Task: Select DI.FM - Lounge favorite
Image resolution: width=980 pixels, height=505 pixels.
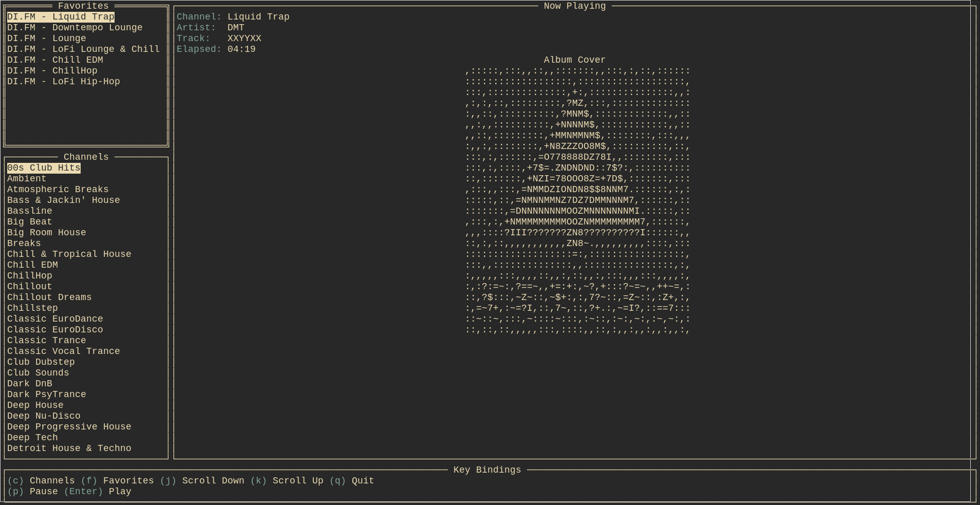Action: tap(47, 38)
